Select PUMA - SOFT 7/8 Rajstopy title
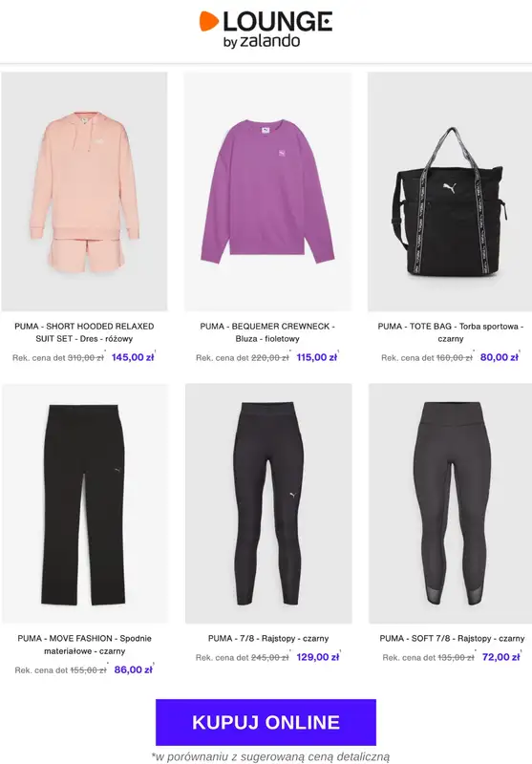The height and width of the screenshot is (764, 532). [452, 638]
